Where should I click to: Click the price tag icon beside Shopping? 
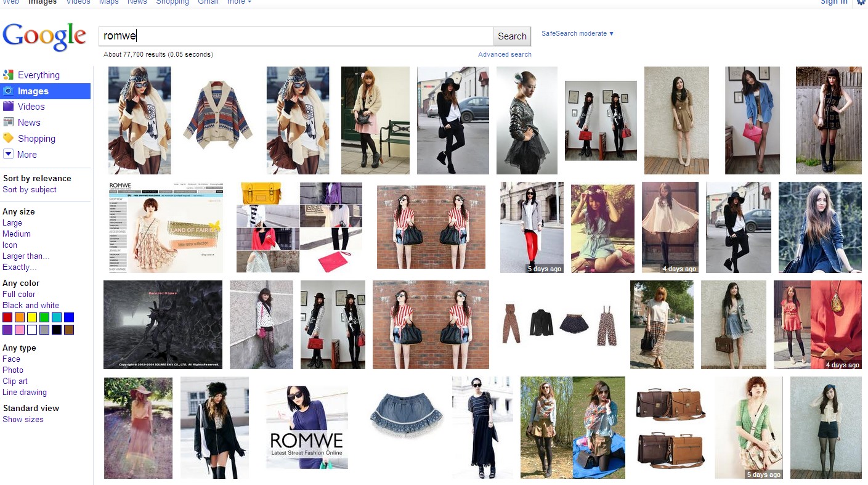(8, 138)
